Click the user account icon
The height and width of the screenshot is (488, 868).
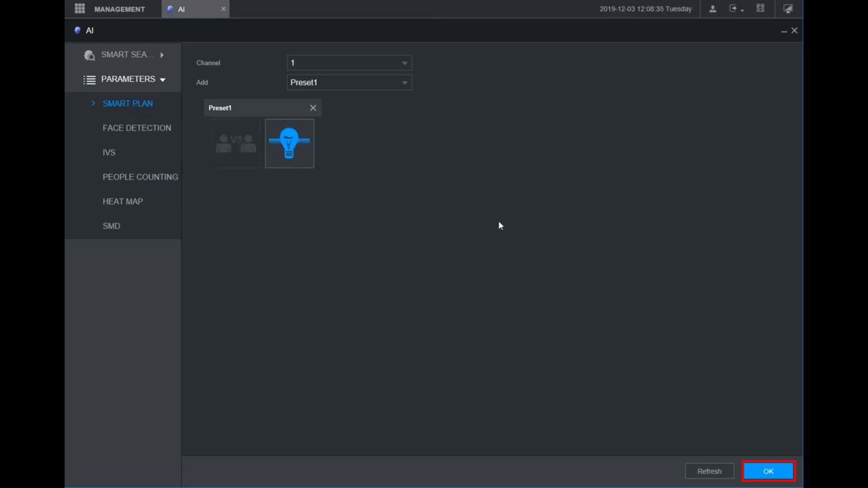click(x=712, y=9)
